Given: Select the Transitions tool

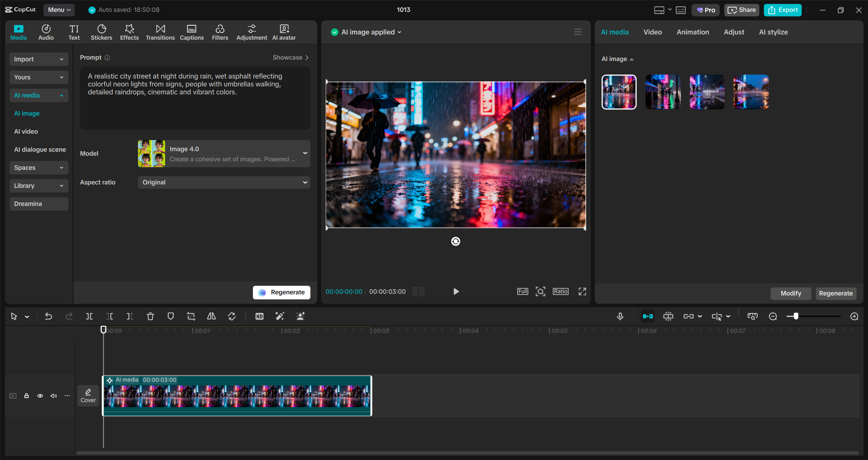Looking at the screenshot, I should [160, 32].
